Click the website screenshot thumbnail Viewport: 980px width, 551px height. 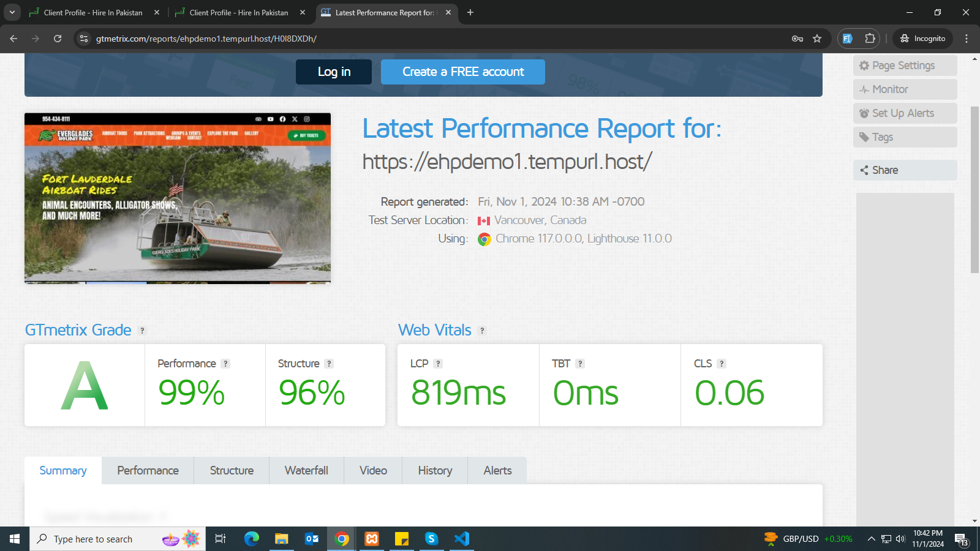178,198
